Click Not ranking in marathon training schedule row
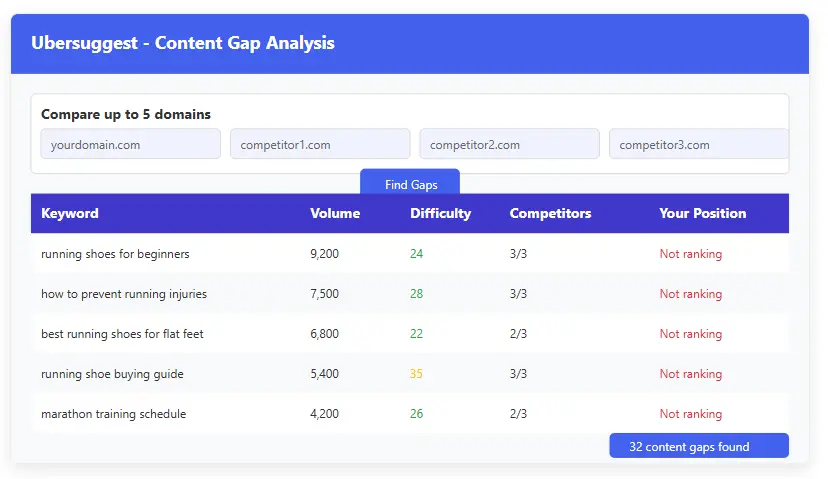 coord(691,414)
